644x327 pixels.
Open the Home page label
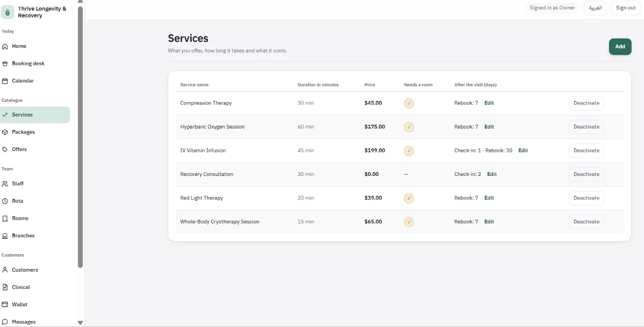19,46
